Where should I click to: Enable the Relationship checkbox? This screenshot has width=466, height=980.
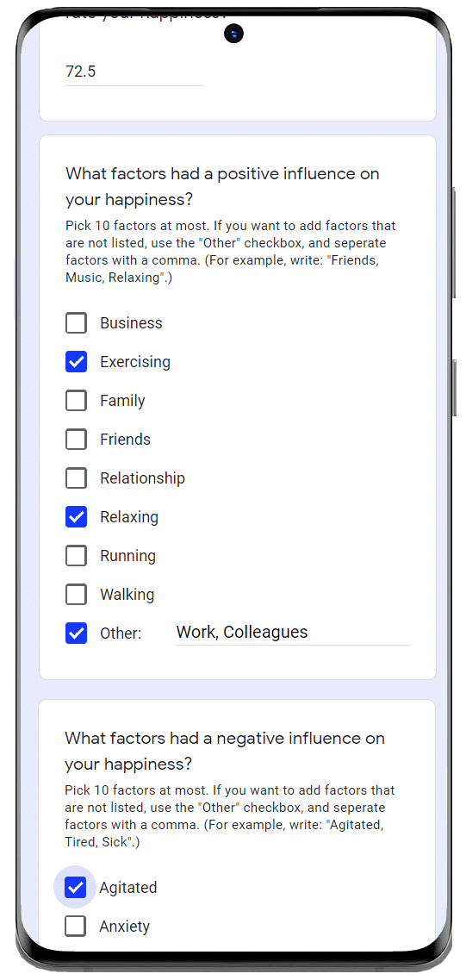tap(76, 478)
